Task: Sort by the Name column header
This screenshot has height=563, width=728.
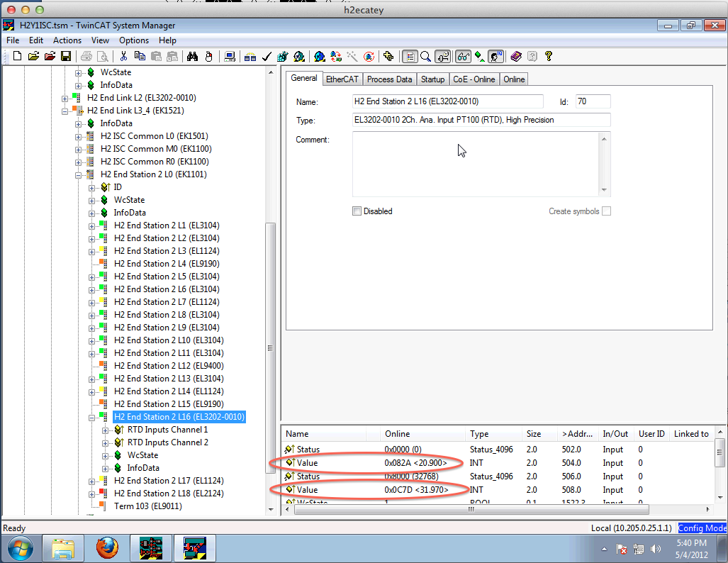Action: click(324, 434)
